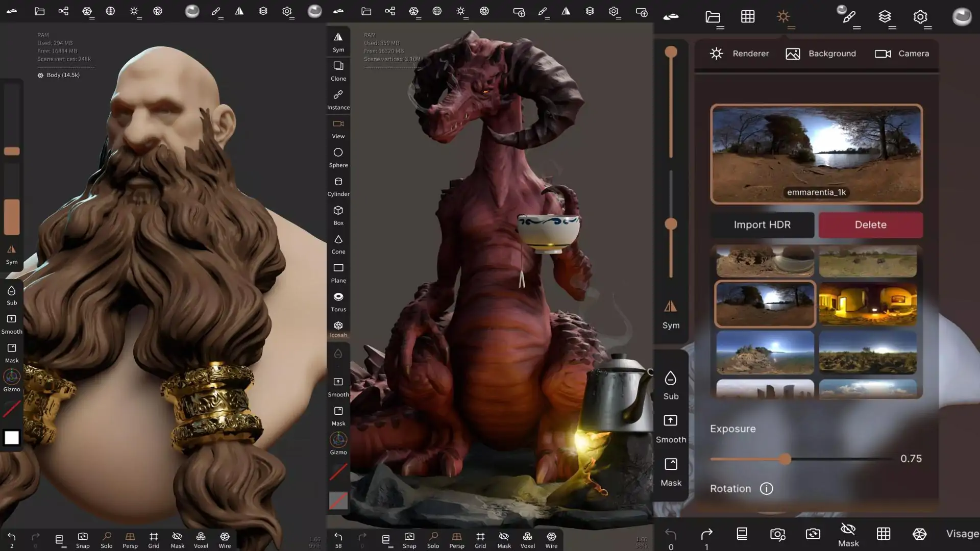Select the Box primitive tool
The image size is (980, 551).
(x=338, y=214)
